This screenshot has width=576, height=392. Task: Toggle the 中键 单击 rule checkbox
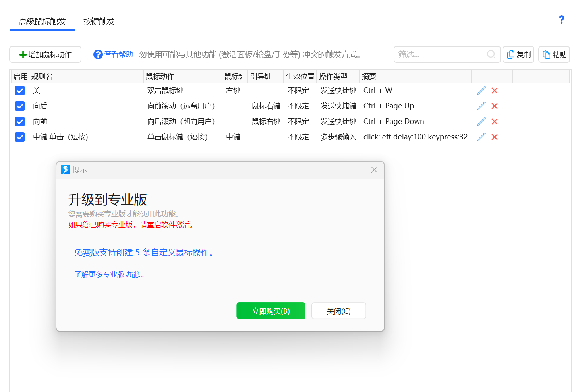[20, 137]
